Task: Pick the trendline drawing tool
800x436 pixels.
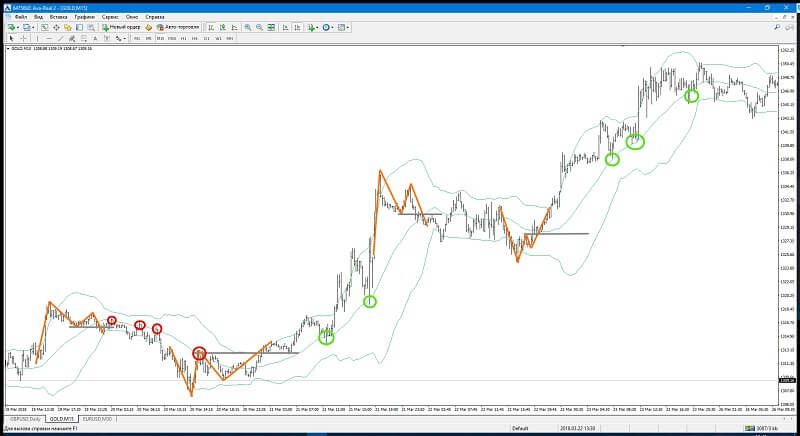Action: pyautogui.click(x=60, y=38)
